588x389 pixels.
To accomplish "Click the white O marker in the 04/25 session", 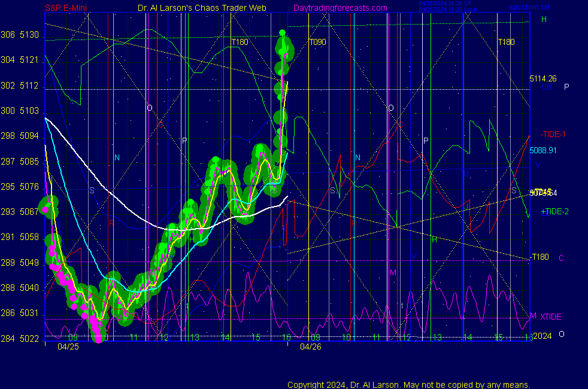I will pos(150,108).
